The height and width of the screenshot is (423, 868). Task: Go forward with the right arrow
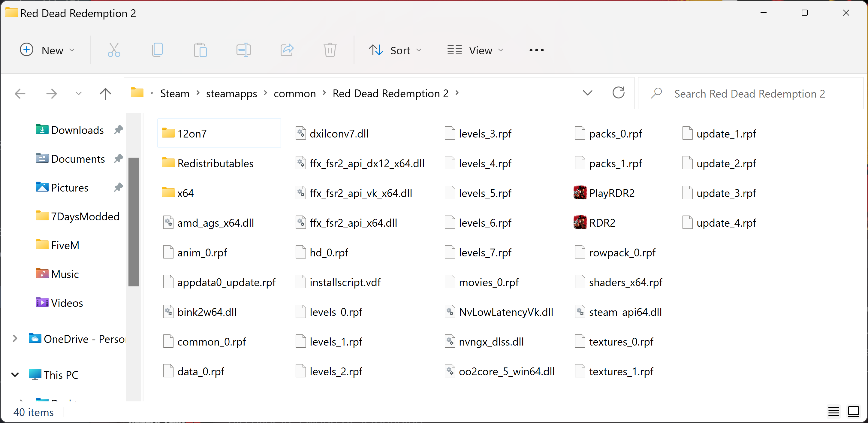point(52,93)
